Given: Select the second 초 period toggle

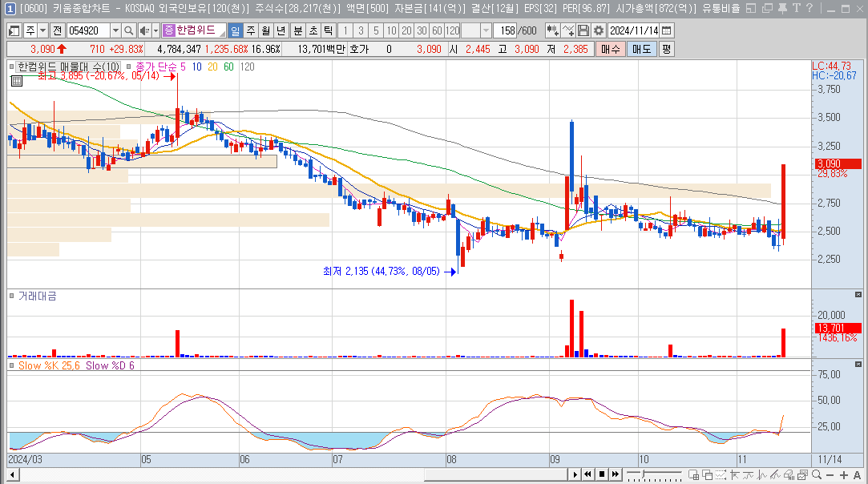Looking at the screenshot, I should point(313,30).
